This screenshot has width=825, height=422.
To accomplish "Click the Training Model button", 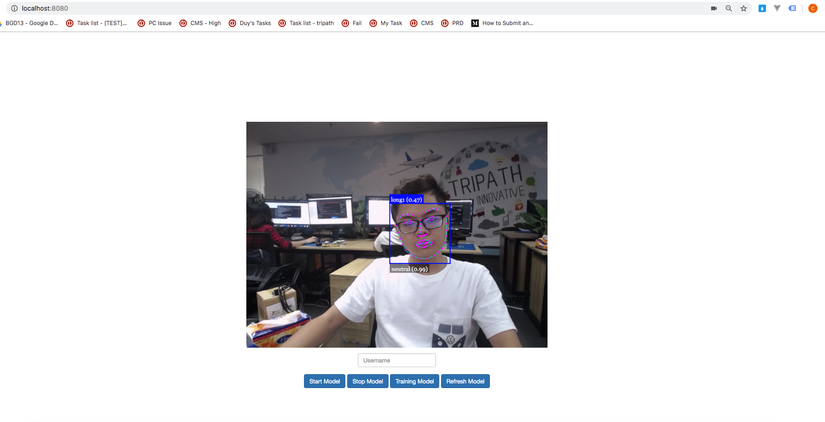I will 414,381.
